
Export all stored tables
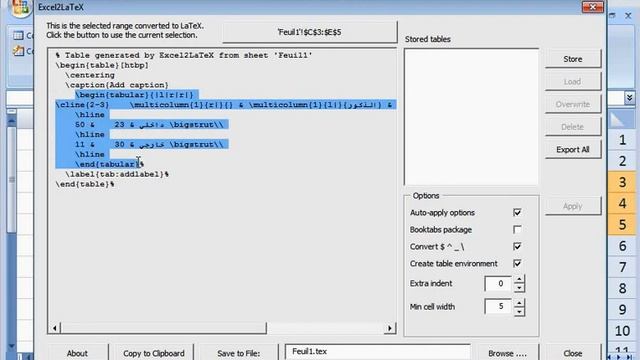click(573, 150)
